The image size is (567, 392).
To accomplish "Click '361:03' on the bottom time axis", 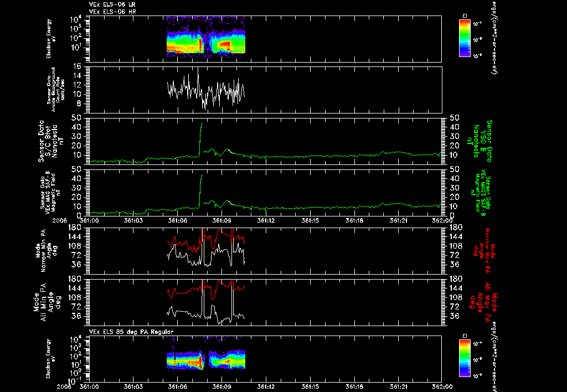I will point(133,386).
